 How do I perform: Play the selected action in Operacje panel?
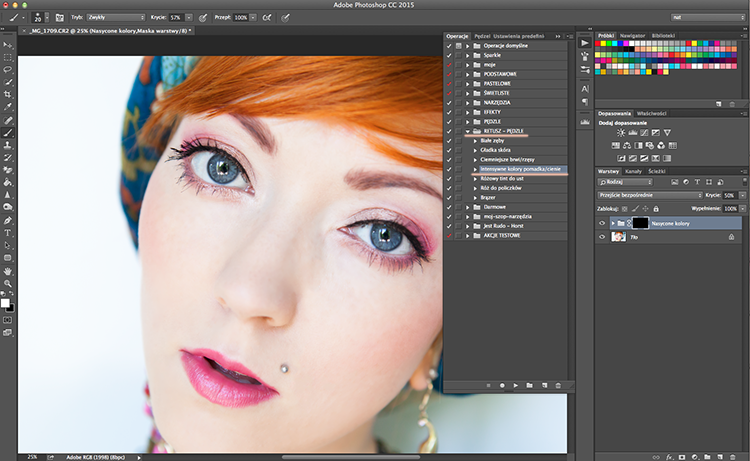[x=516, y=385]
